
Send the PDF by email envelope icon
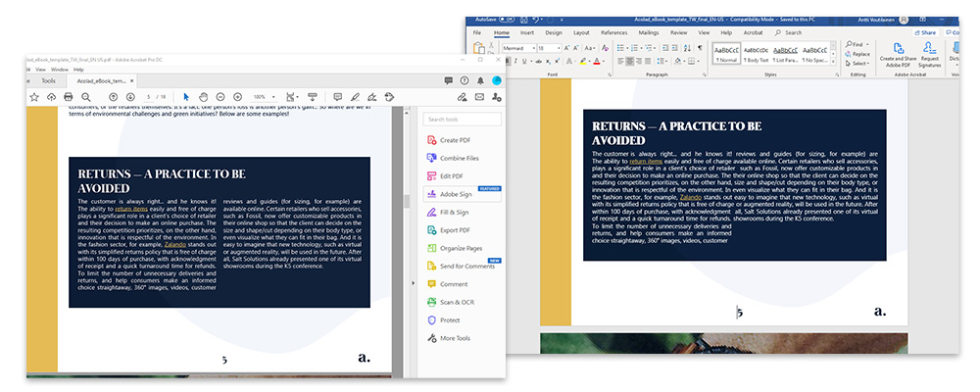coord(479,97)
